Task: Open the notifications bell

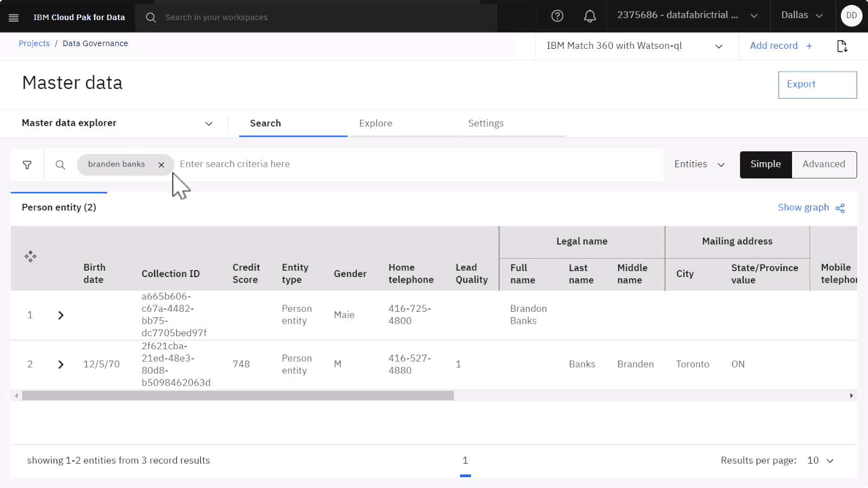Action: pos(590,16)
